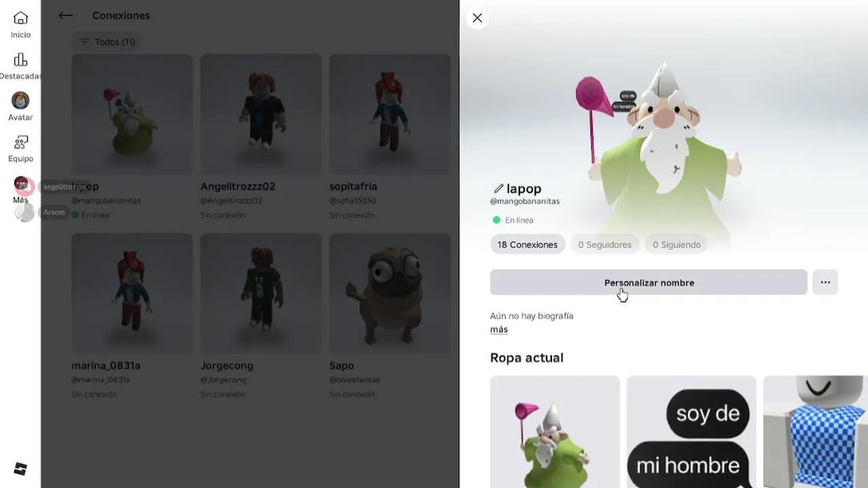The width and height of the screenshot is (868, 488).
Task: Open marina_0831a's avatar card
Action: click(132, 293)
